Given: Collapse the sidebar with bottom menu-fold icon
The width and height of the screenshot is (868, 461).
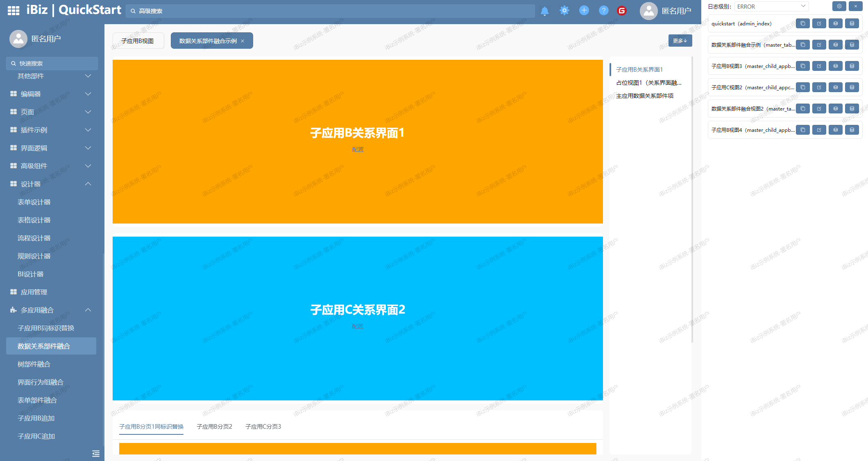Looking at the screenshot, I should click(96, 453).
